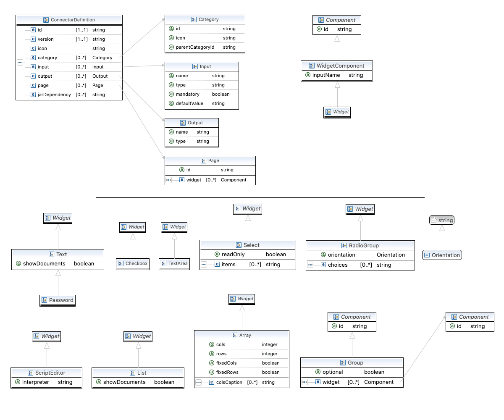504x420 pixels.
Task: Click the attribute icon beside id in Category
Action: click(x=171, y=29)
